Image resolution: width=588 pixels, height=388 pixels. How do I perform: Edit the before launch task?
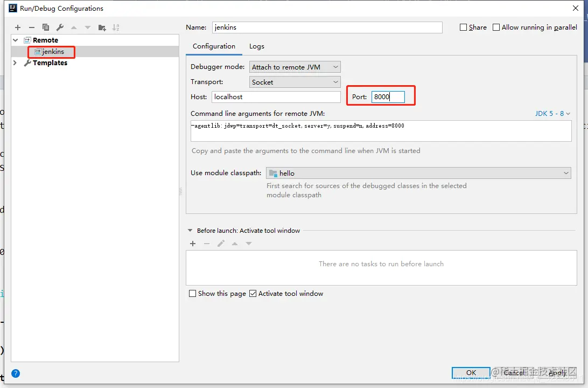[x=221, y=244]
